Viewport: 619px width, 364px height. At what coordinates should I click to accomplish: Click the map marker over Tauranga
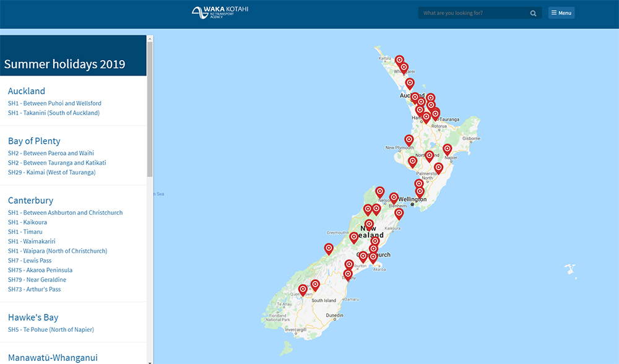[x=435, y=115]
